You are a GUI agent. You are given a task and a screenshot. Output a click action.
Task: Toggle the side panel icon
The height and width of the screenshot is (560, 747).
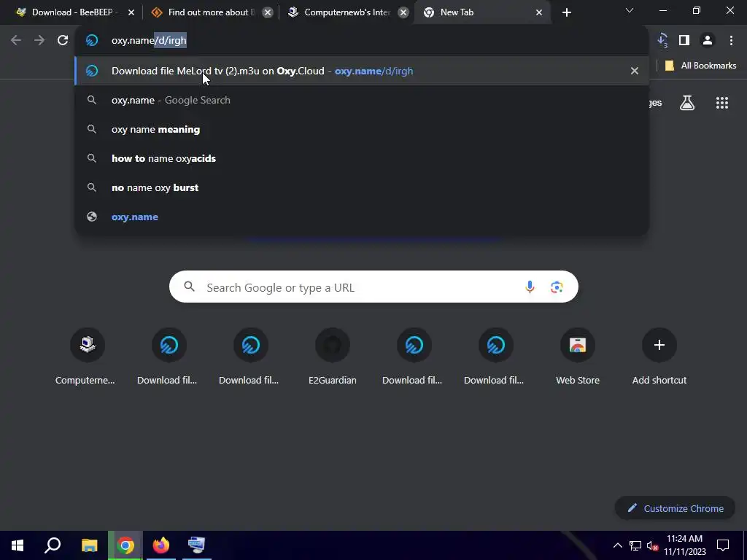pyautogui.click(x=684, y=41)
